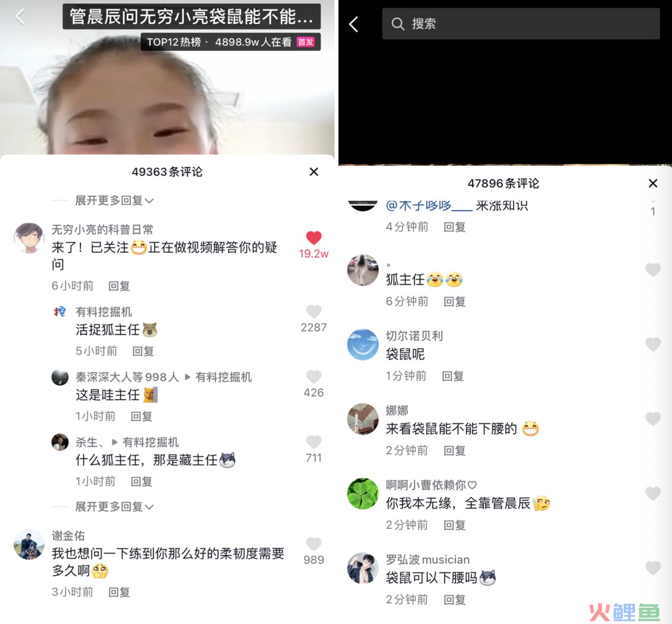This screenshot has height=624, width=672.
Task: Tap the search field labeled 搜索
Action: pyautogui.click(x=521, y=24)
